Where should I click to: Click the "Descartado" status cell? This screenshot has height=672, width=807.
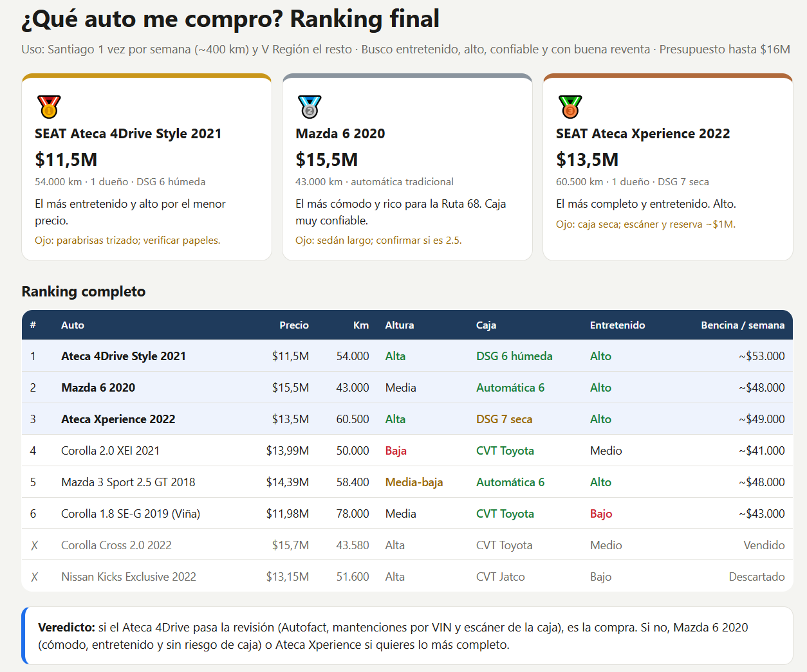757,577
